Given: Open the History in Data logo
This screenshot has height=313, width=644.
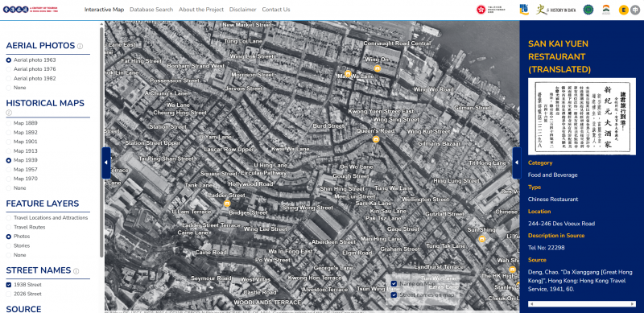Looking at the screenshot, I should (556, 9).
